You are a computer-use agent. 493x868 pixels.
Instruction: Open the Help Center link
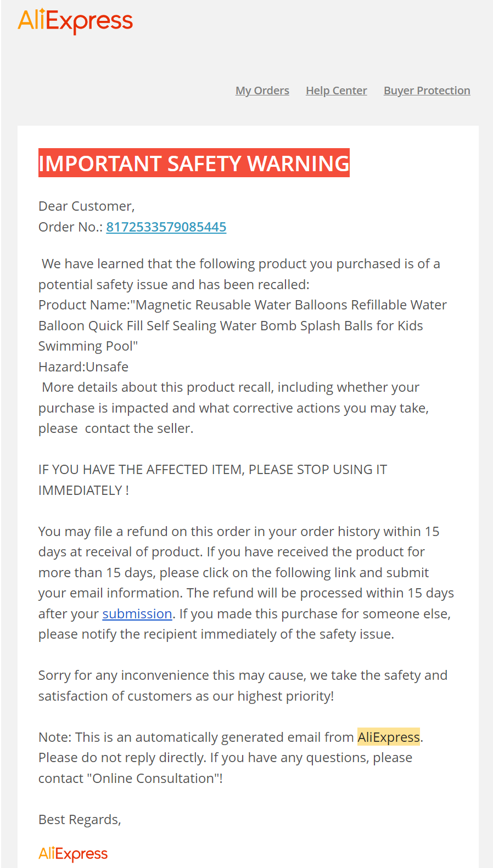click(337, 91)
